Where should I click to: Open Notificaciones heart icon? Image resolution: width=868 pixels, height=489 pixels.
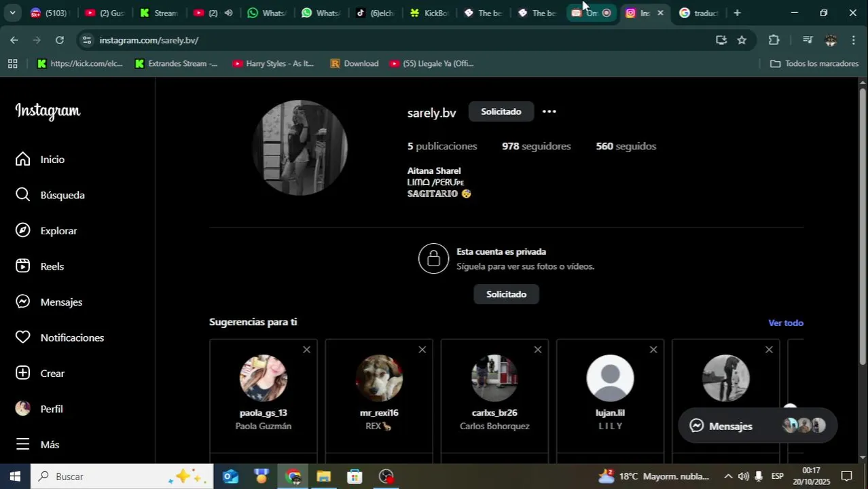pyautogui.click(x=23, y=338)
